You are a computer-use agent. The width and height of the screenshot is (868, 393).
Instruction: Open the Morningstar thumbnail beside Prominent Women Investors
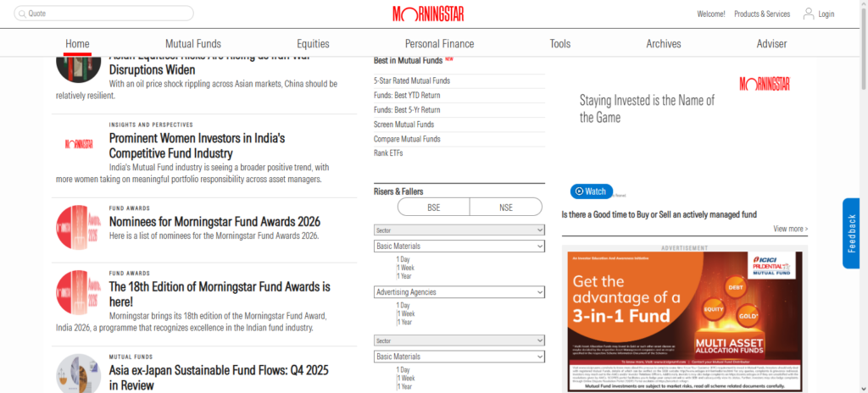click(x=79, y=145)
